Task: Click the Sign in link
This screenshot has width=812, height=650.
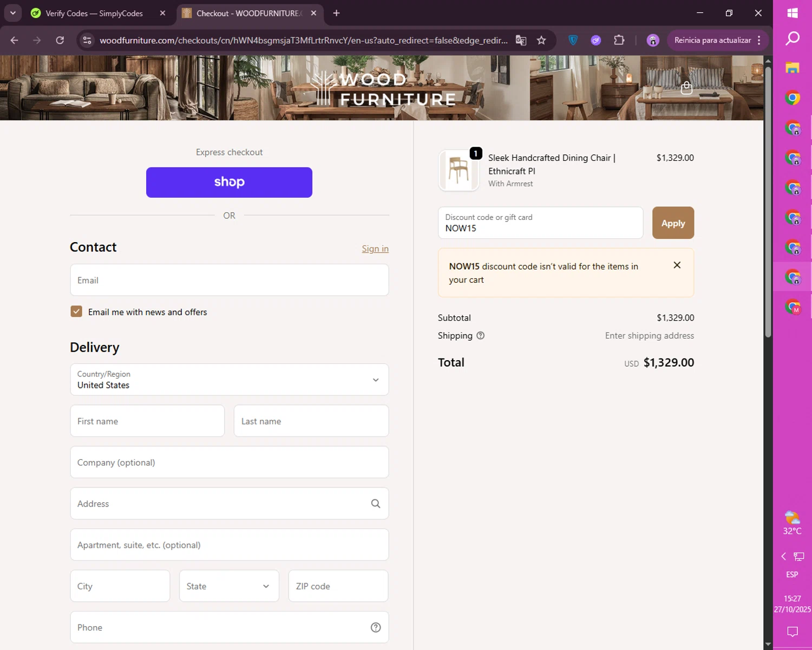Action: (x=375, y=249)
